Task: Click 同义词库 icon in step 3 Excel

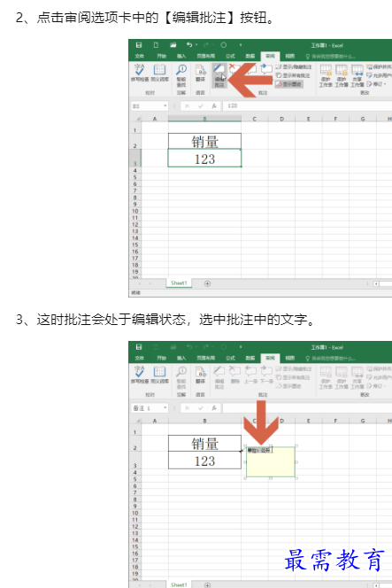Action: (159, 374)
